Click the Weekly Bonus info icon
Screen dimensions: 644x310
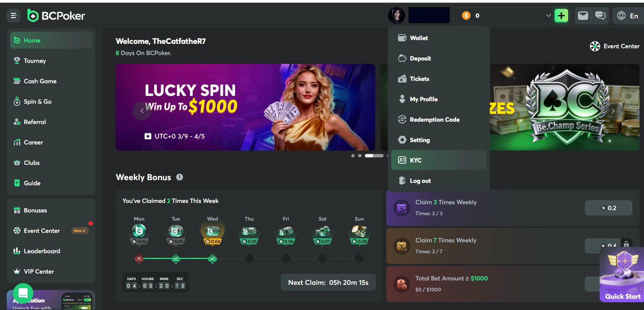[x=180, y=177]
